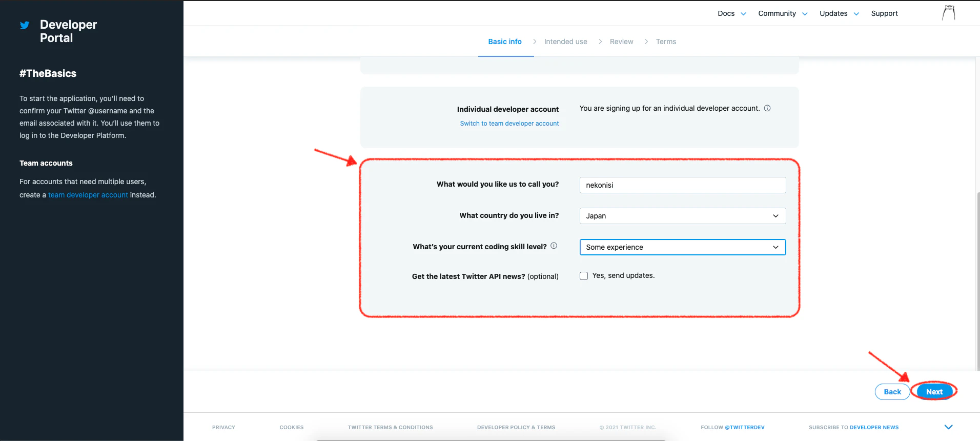The width and height of the screenshot is (980, 441).
Task: Open the team developer account sidebar link
Action: tap(88, 195)
